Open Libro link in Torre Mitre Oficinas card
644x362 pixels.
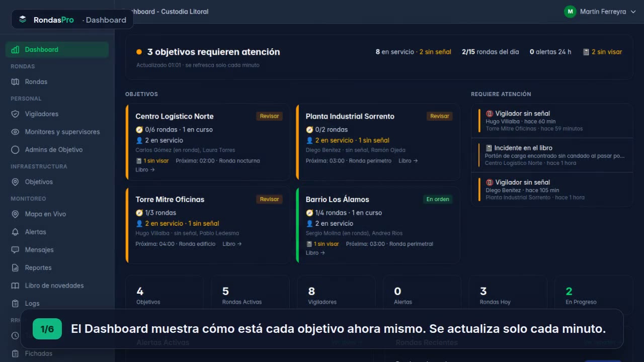[232, 244]
